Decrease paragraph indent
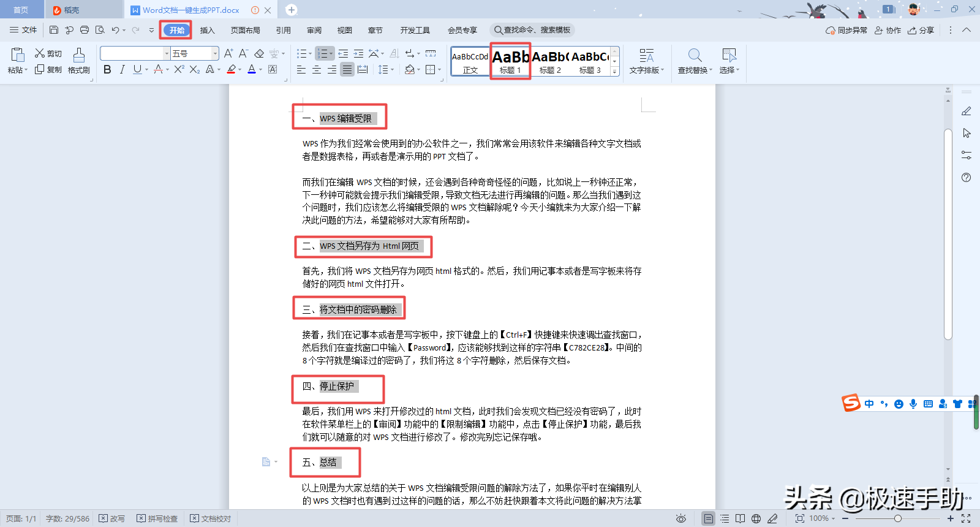Screen dimensions: 980x527 click(x=343, y=53)
